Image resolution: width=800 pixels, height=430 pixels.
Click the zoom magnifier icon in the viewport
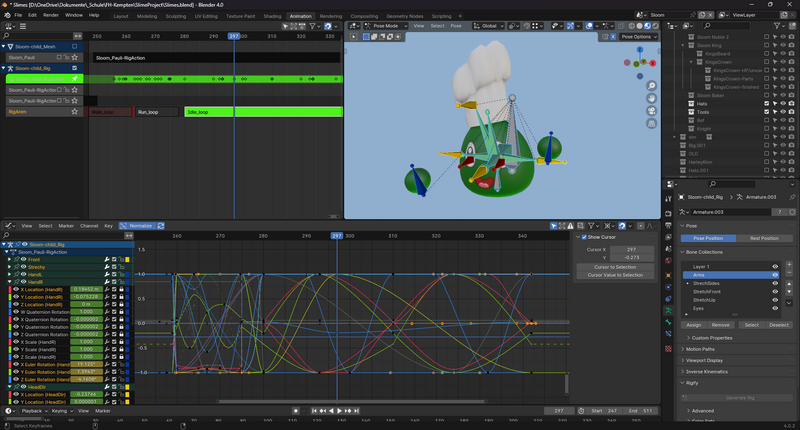(652, 86)
